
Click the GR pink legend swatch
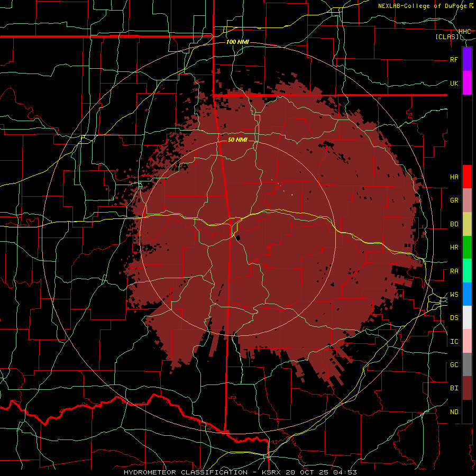467,200
